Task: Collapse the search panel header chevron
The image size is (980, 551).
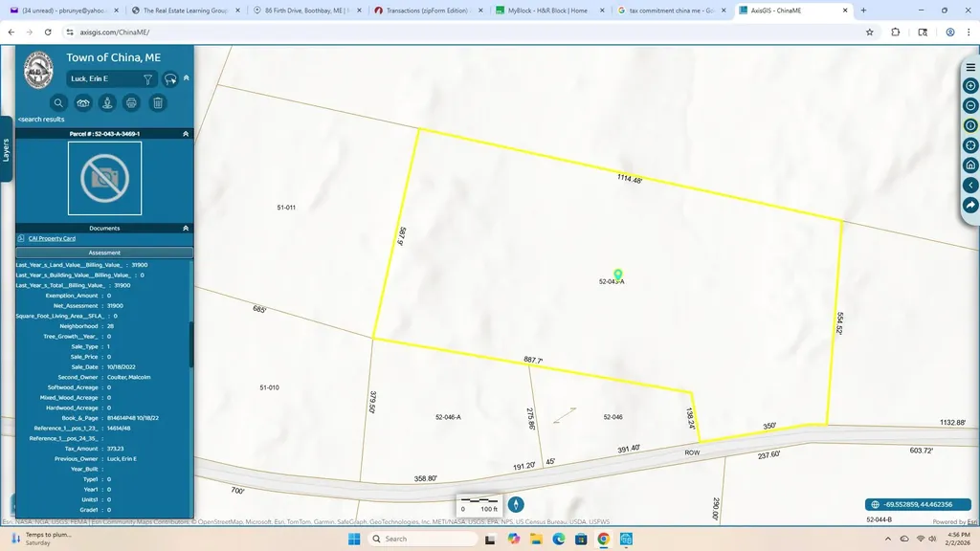Action: [x=187, y=78]
